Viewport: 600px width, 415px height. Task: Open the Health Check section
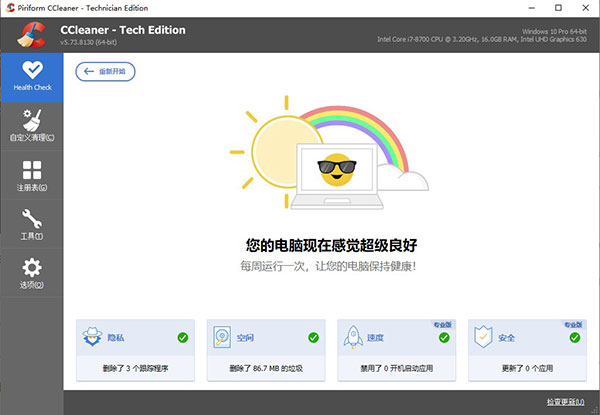[x=32, y=77]
